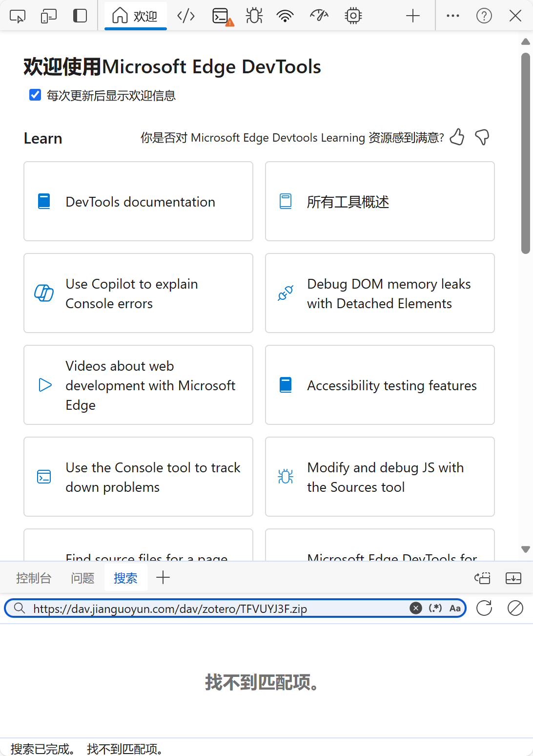Open the Memory chip icon
Screen dimensions: 533x756
(x=353, y=16)
